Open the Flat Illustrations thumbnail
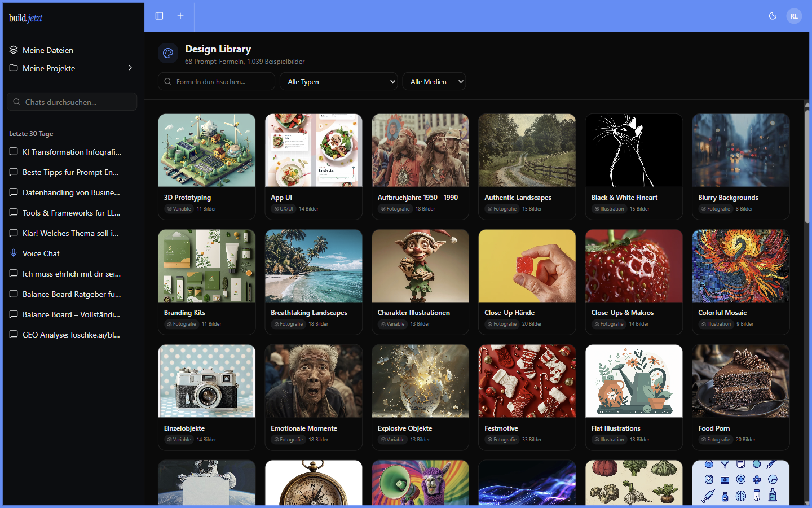 click(x=634, y=381)
